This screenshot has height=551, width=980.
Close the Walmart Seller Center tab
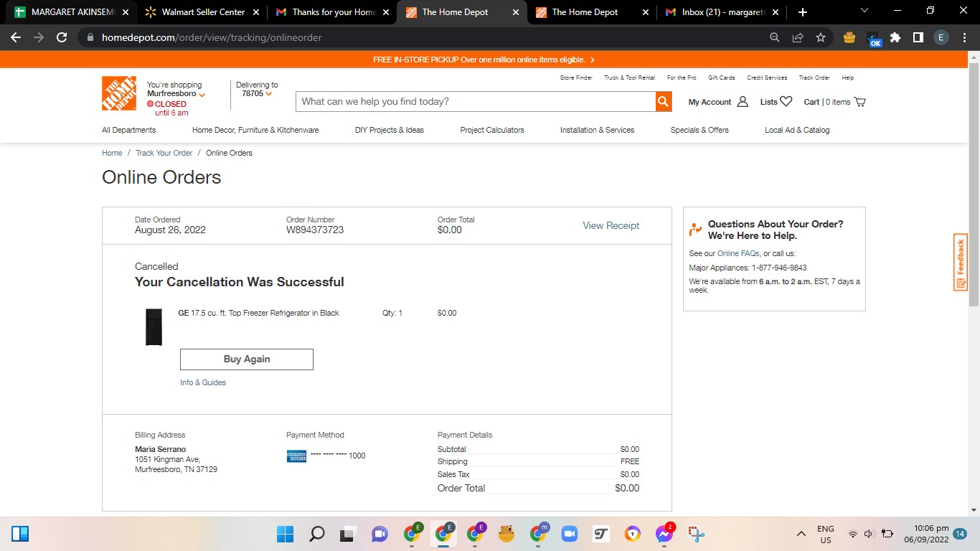click(x=256, y=12)
